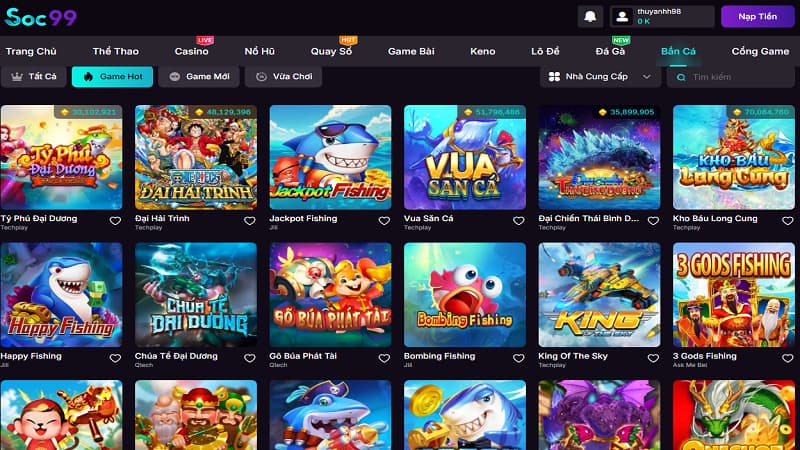Click Nạp Tiền deposit button
The width and height of the screenshot is (800, 450).
(758, 16)
